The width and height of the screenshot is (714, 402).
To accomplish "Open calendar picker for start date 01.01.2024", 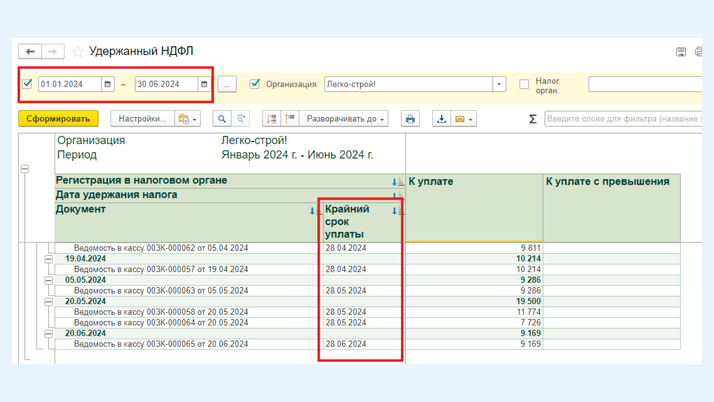I will (108, 84).
